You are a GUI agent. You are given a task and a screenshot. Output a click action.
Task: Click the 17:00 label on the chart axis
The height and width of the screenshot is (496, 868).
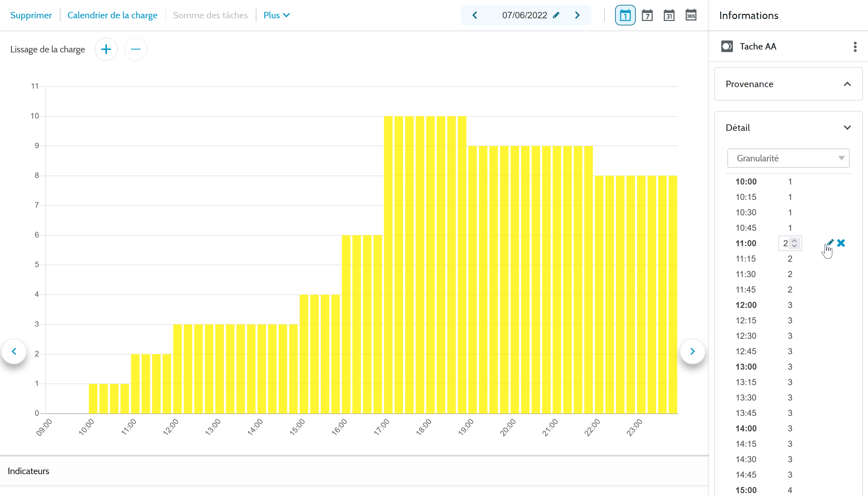click(382, 427)
